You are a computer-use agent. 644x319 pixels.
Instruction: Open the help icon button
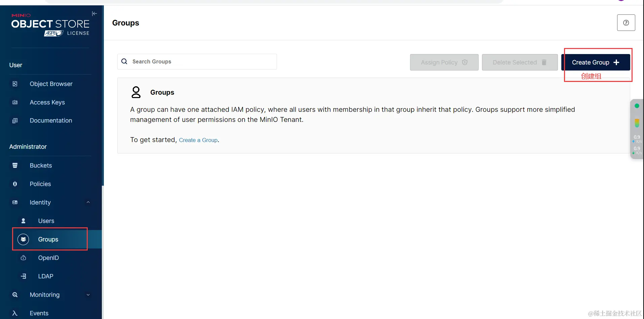(x=626, y=23)
